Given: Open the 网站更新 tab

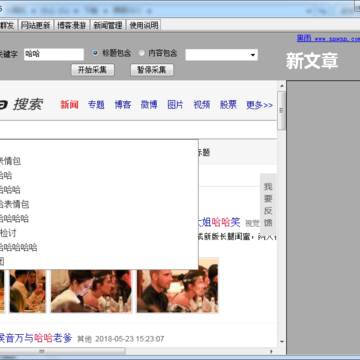Looking at the screenshot, I should point(35,25).
